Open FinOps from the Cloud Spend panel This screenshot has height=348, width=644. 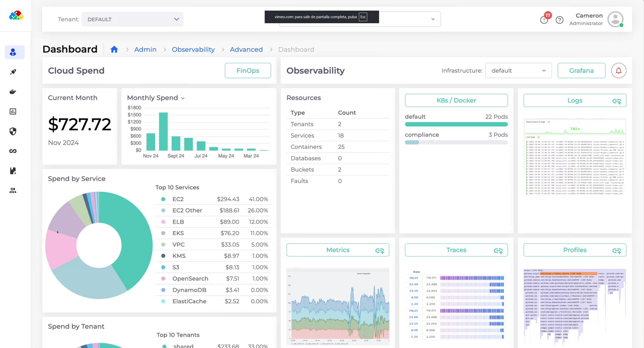tap(247, 70)
